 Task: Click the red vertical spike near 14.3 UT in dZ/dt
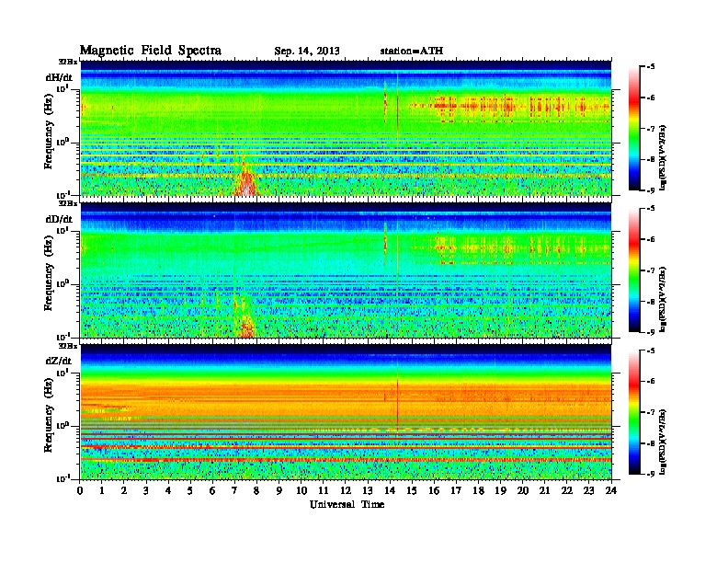[x=398, y=402]
